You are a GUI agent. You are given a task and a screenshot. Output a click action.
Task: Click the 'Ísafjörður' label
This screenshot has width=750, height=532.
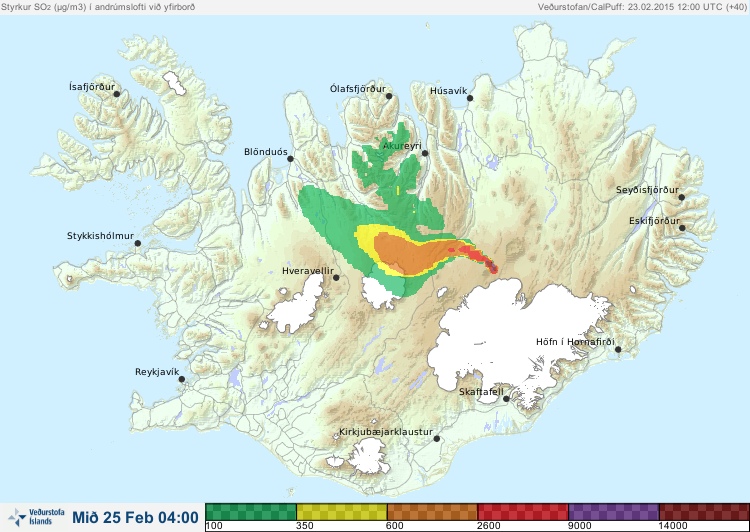[92, 87]
